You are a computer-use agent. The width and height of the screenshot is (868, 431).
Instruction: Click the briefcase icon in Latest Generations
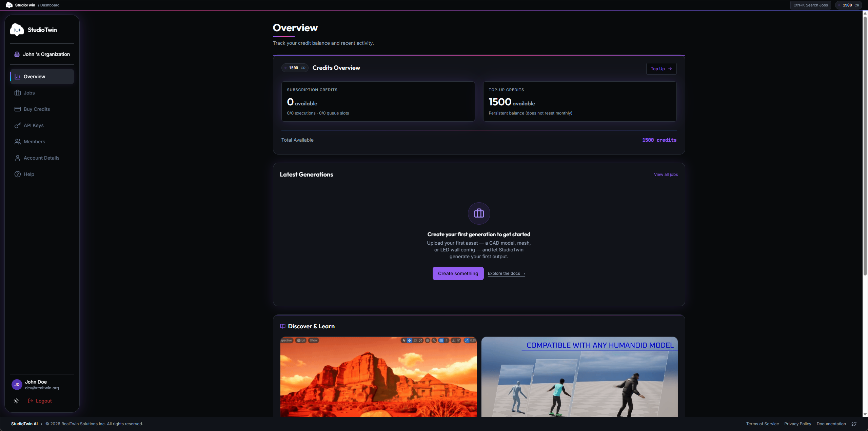479,213
